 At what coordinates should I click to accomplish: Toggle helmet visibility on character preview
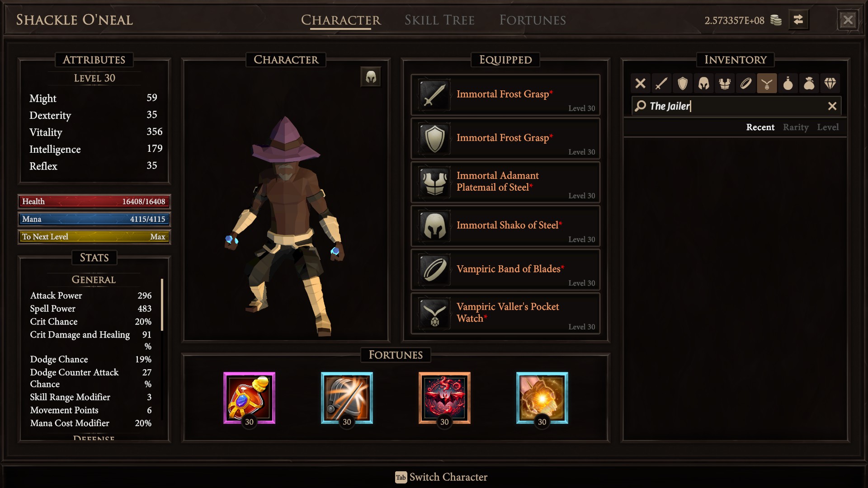(x=371, y=77)
